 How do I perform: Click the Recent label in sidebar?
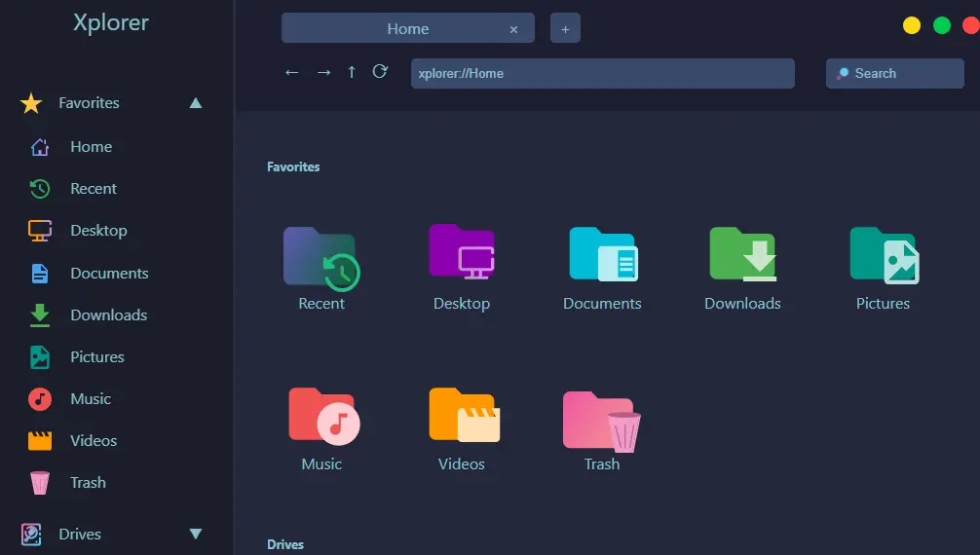tap(94, 189)
